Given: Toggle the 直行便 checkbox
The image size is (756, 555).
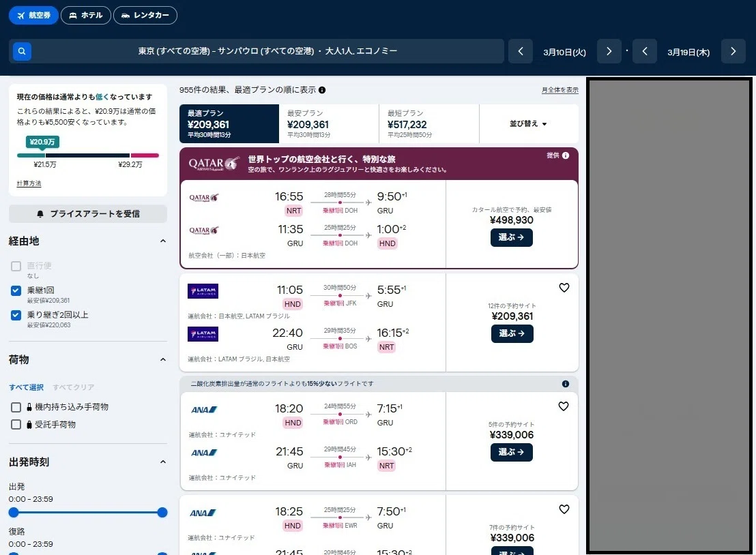Looking at the screenshot, I should [16, 266].
